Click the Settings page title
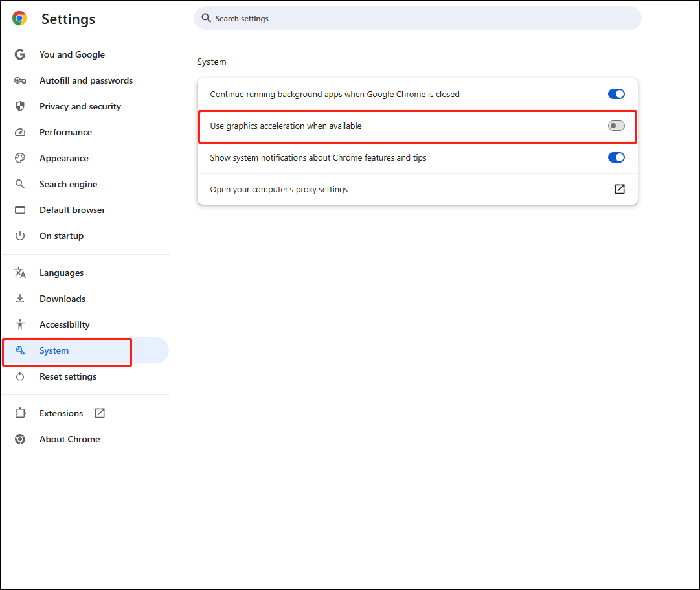The image size is (700, 590). [68, 19]
